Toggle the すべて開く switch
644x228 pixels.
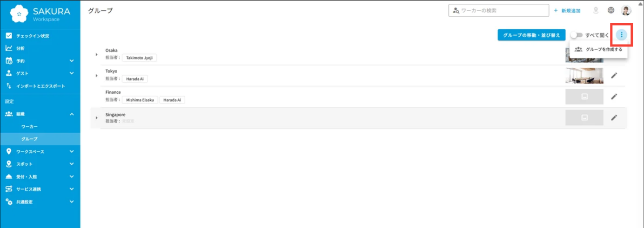(577, 35)
